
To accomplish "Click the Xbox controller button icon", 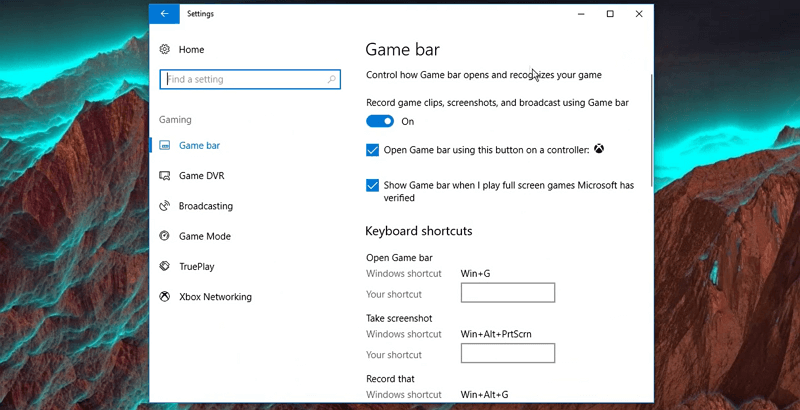I will pyautogui.click(x=599, y=149).
